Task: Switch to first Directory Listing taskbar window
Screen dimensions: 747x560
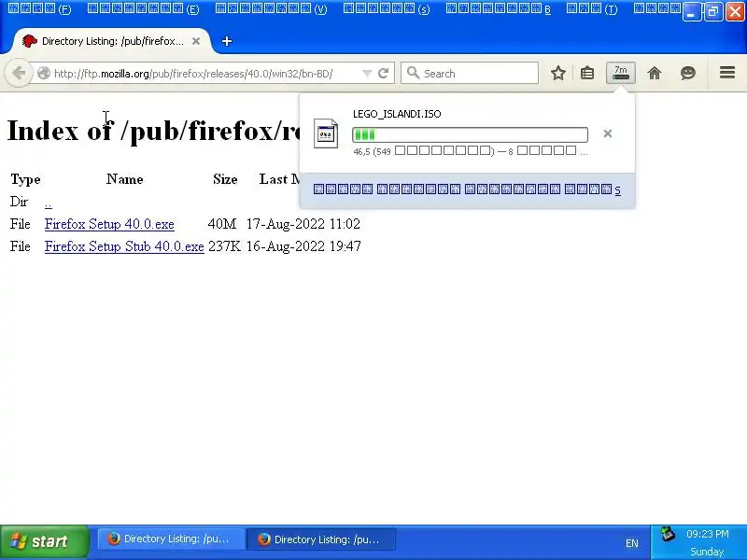Action: 171,539
